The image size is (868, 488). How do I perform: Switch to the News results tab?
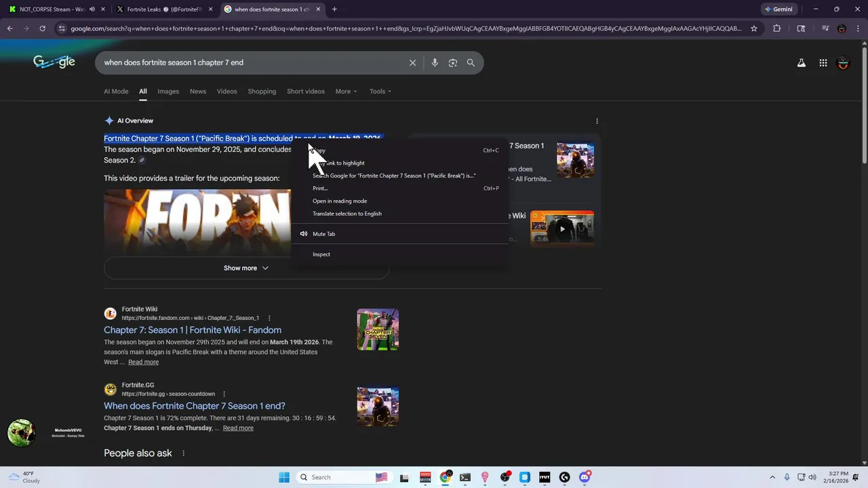pos(198,91)
